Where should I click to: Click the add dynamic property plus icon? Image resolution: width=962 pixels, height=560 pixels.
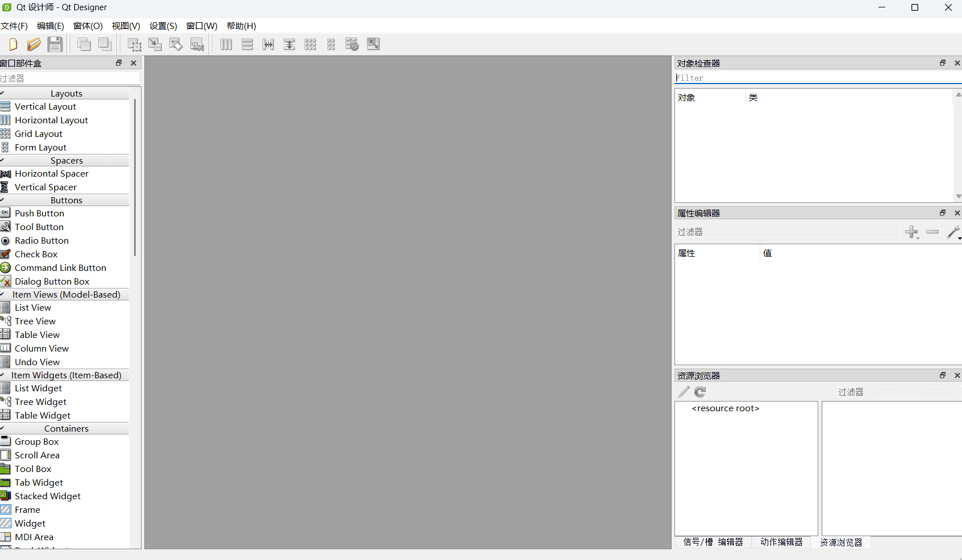tap(912, 232)
